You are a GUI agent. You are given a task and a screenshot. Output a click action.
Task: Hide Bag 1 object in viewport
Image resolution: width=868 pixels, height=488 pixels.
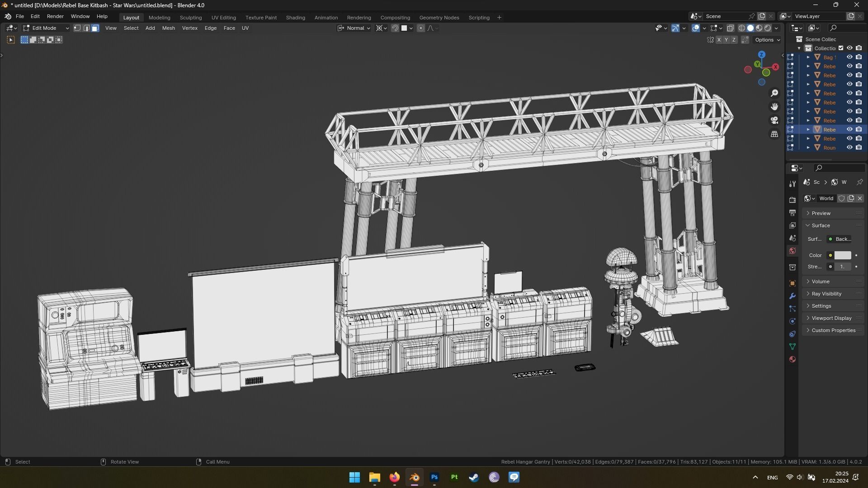(849, 57)
